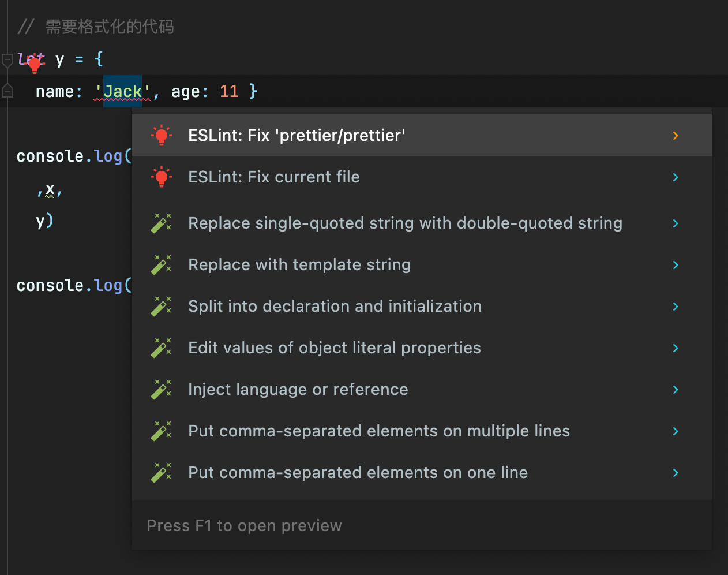Open submenu arrow for Put elements on one line

pos(676,473)
